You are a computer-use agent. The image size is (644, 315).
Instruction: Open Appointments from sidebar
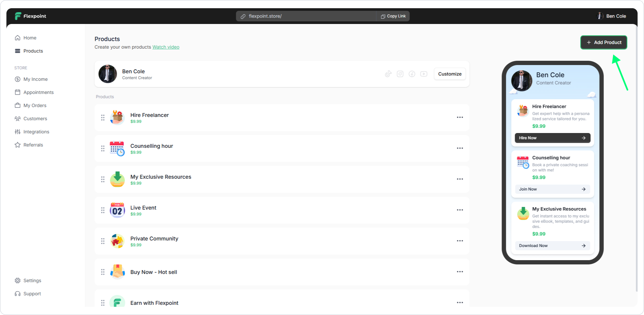38,92
